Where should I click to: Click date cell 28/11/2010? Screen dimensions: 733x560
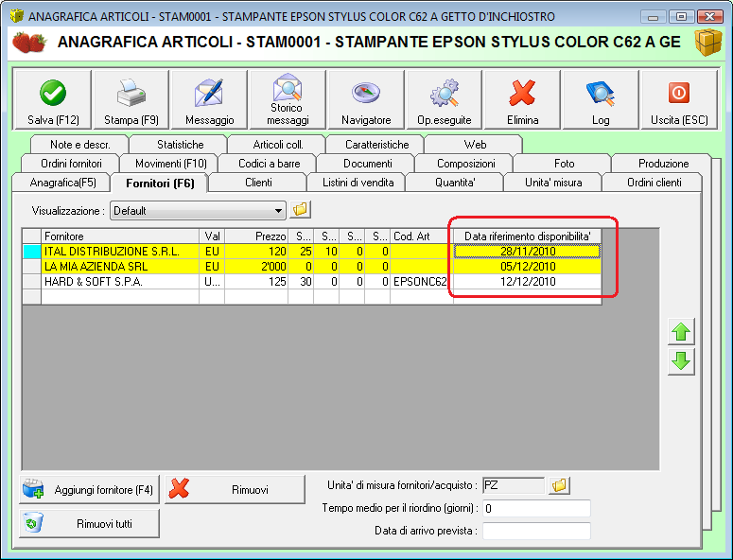click(528, 252)
